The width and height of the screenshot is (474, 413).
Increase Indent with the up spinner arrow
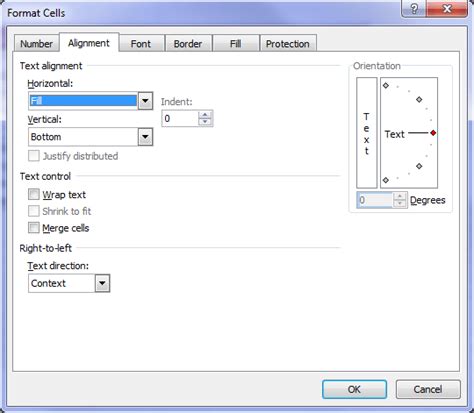click(205, 115)
